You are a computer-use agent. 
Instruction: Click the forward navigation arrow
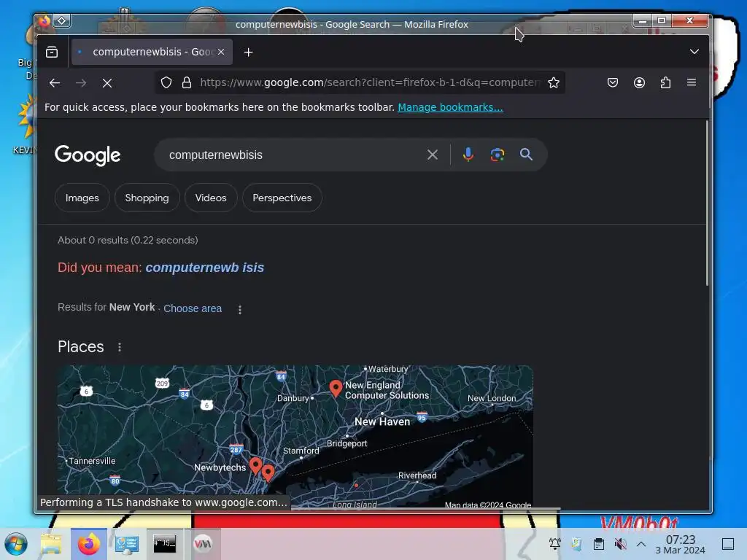81,83
